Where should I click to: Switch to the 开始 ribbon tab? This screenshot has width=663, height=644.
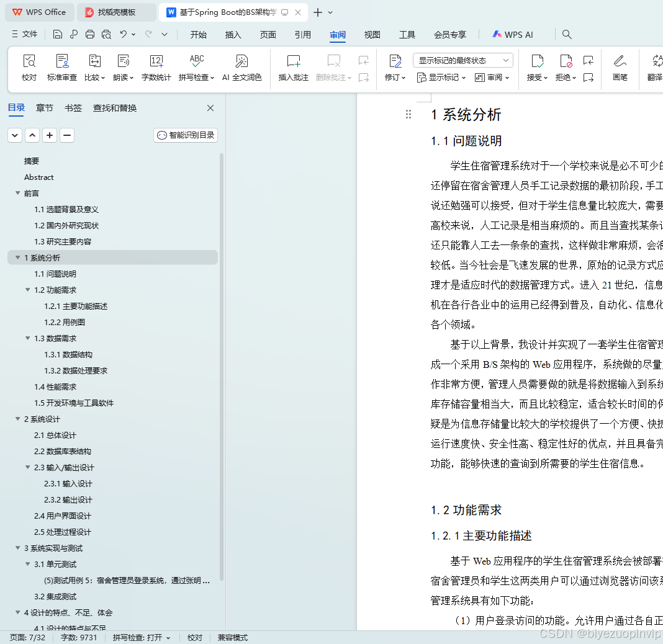(198, 35)
